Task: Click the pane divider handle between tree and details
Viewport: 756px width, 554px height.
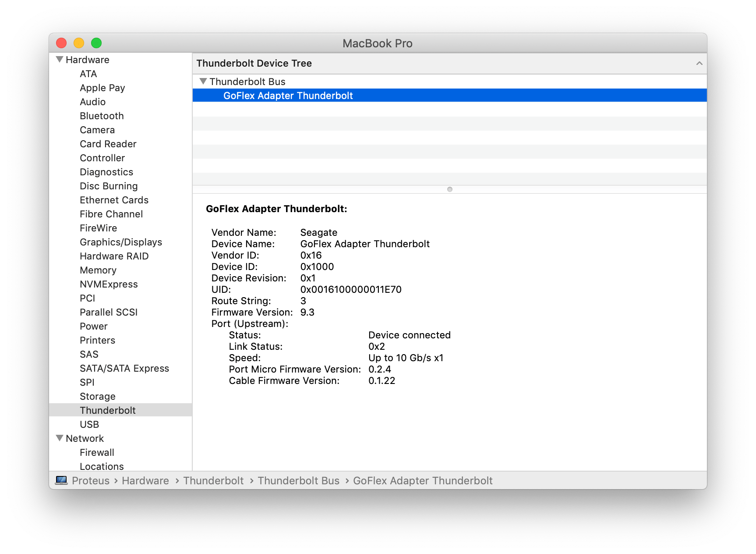Action: [449, 189]
